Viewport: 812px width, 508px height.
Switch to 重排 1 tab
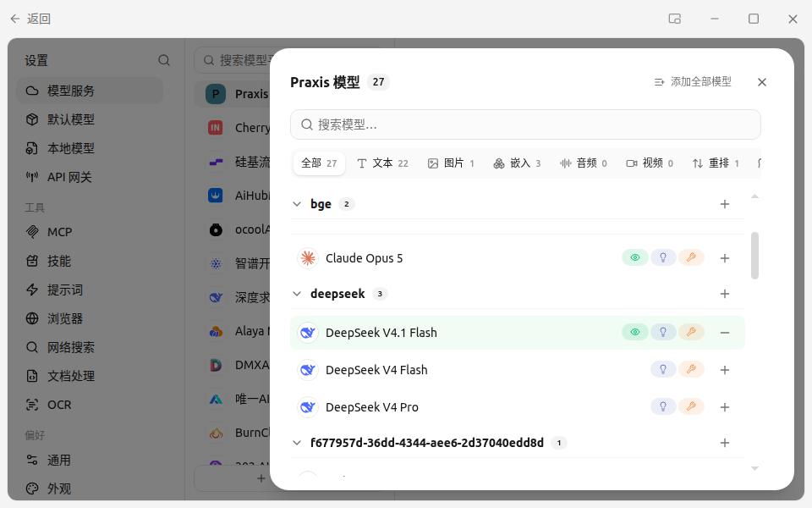pyautogui.click(x=716, y=163)
